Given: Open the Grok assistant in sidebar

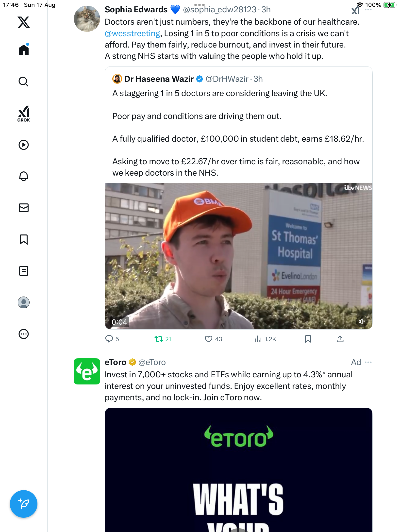Looking at the screenshot, I should click(24, 114).
